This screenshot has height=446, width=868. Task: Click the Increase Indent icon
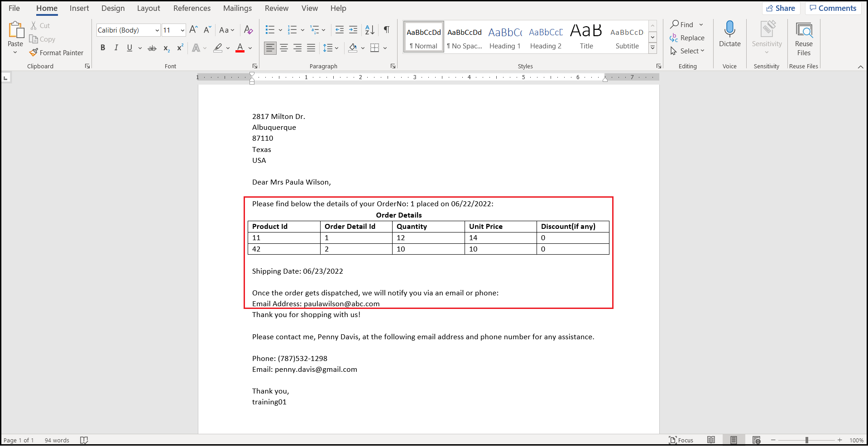coord(353,30)
